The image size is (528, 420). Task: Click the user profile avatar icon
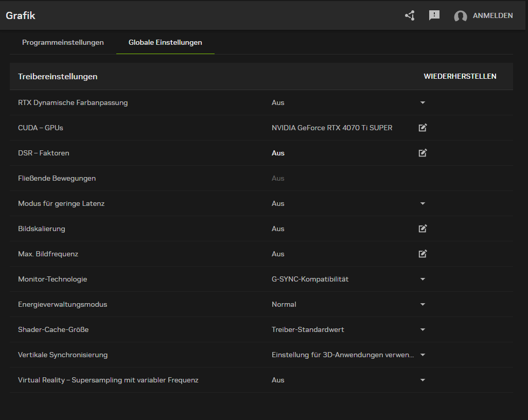460,16
